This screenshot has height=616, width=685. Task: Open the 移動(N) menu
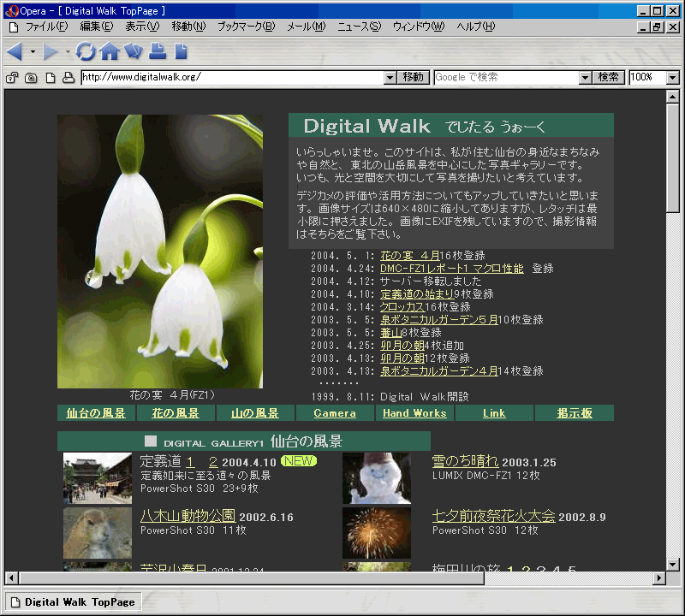tap(188, 27)
